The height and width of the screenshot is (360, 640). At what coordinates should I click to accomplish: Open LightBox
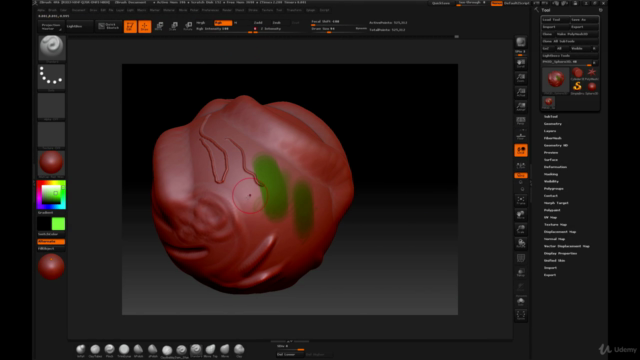coord(79,27)
